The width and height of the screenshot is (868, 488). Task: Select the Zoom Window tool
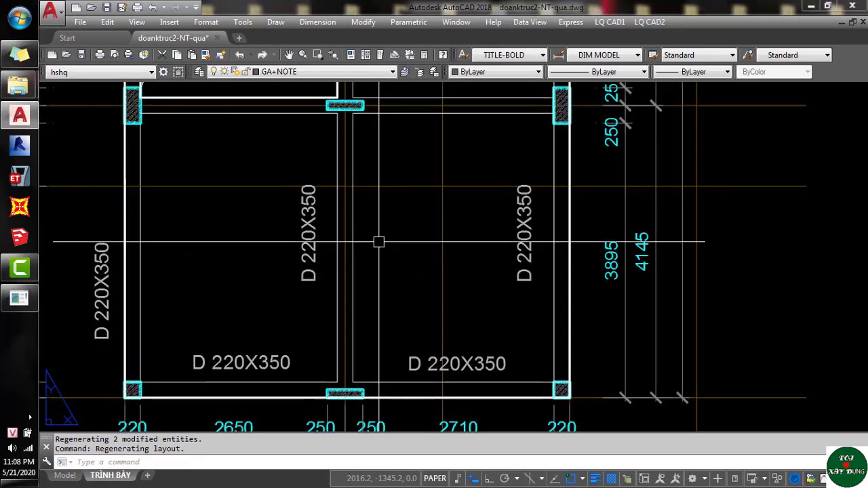tap(318, 55)
